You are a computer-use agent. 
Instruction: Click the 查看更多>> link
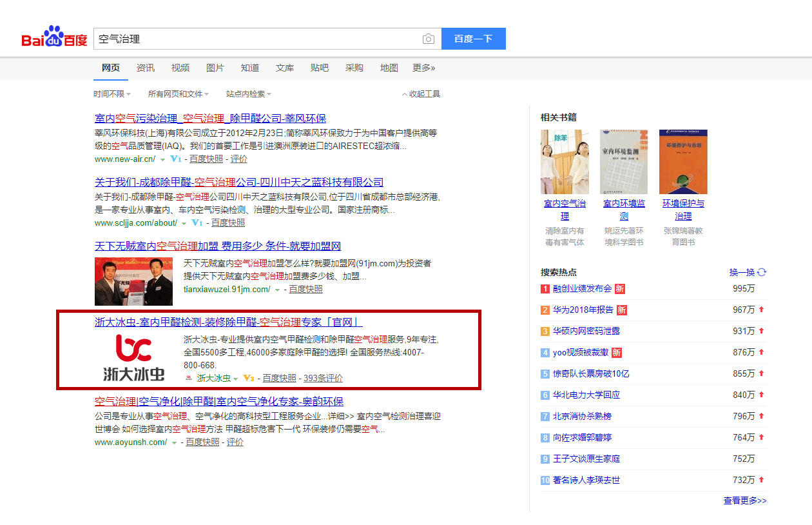click(745, 500)
